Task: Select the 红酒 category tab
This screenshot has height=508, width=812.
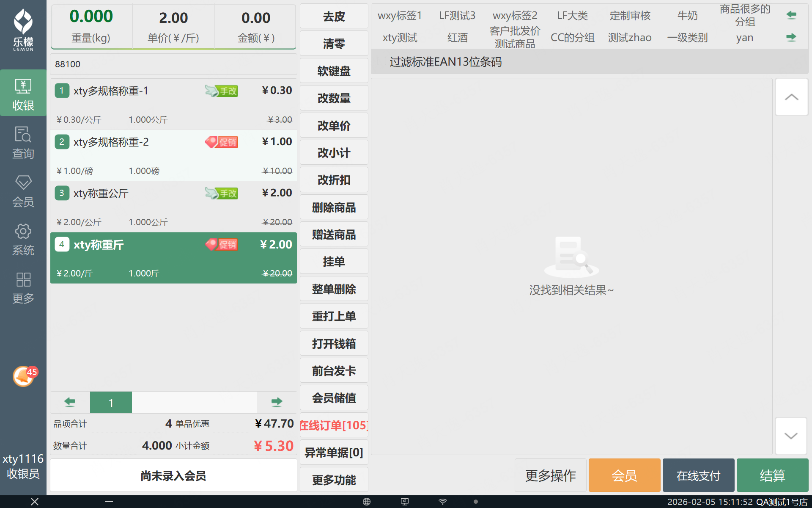Action: [457, 38]
